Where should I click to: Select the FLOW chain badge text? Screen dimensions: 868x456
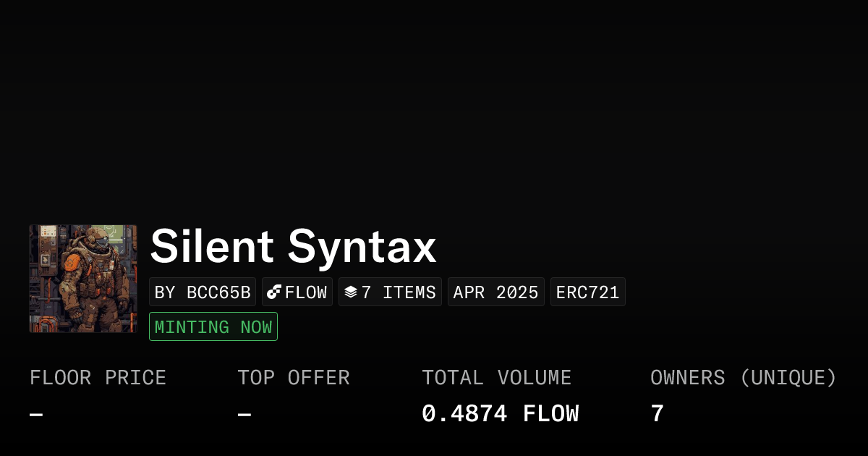pos(306,292)
